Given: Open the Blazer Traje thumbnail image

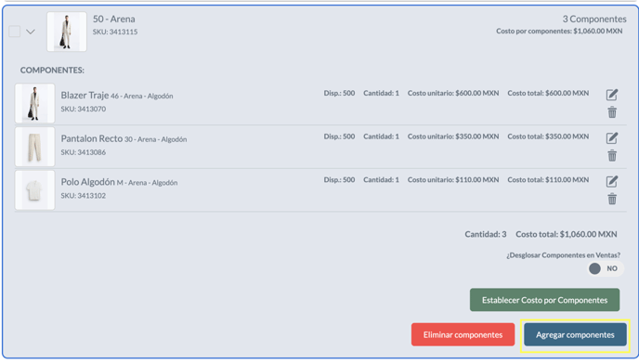Looking at the screenshot, I should click(x=34, y=103).
